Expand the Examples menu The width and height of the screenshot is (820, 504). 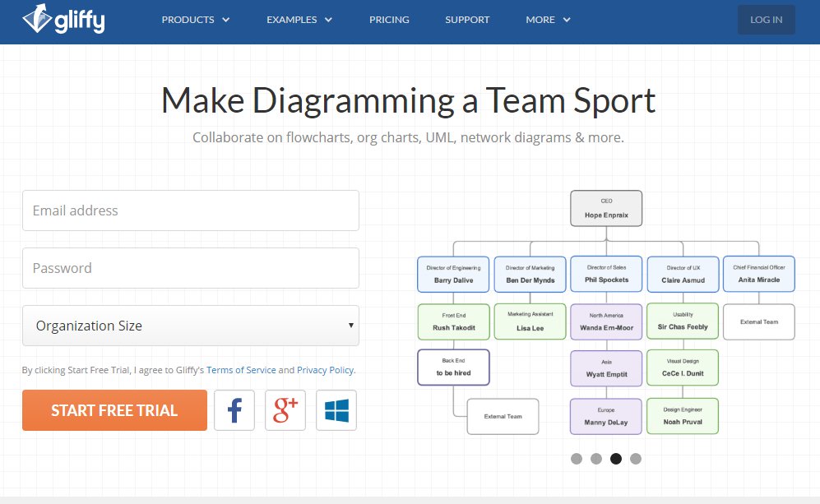[x=299, y=20]
